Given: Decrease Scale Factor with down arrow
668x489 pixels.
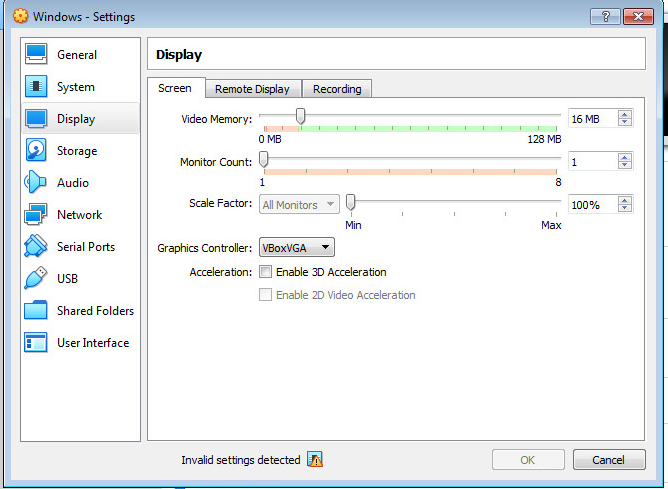Looking at the screenshot, I should [625, 208].
